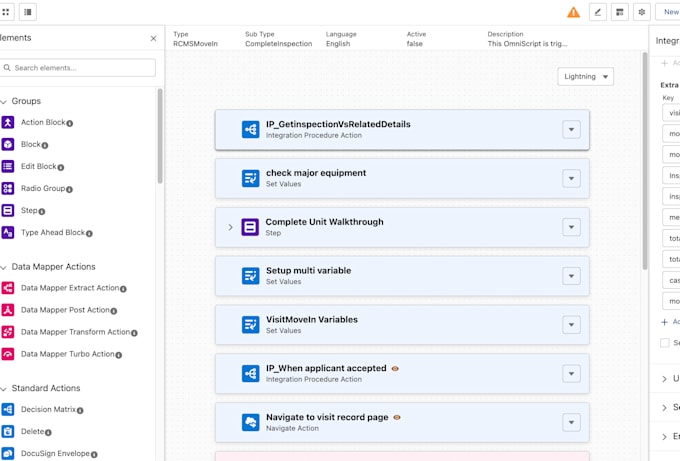Click the Complete Unit Walkthrough step icon

pos(250,227)
